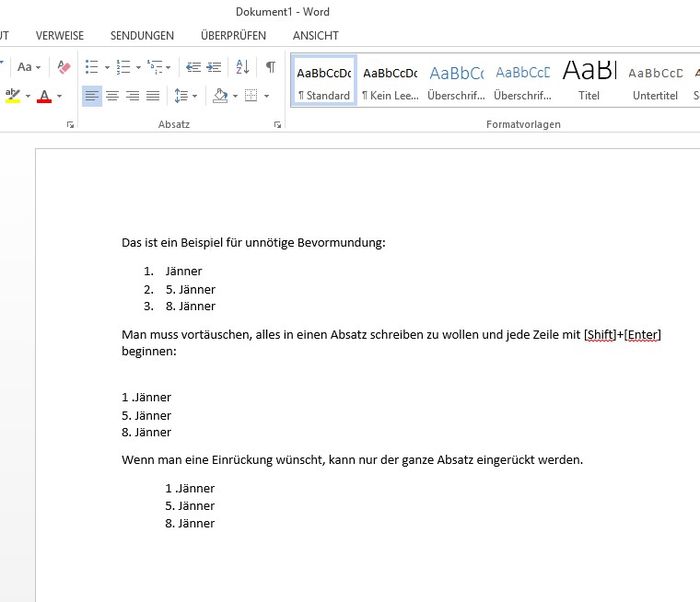700x602 pixels.
Task: Open the borders dropdown arrow
Action: (x=267, y=96)
